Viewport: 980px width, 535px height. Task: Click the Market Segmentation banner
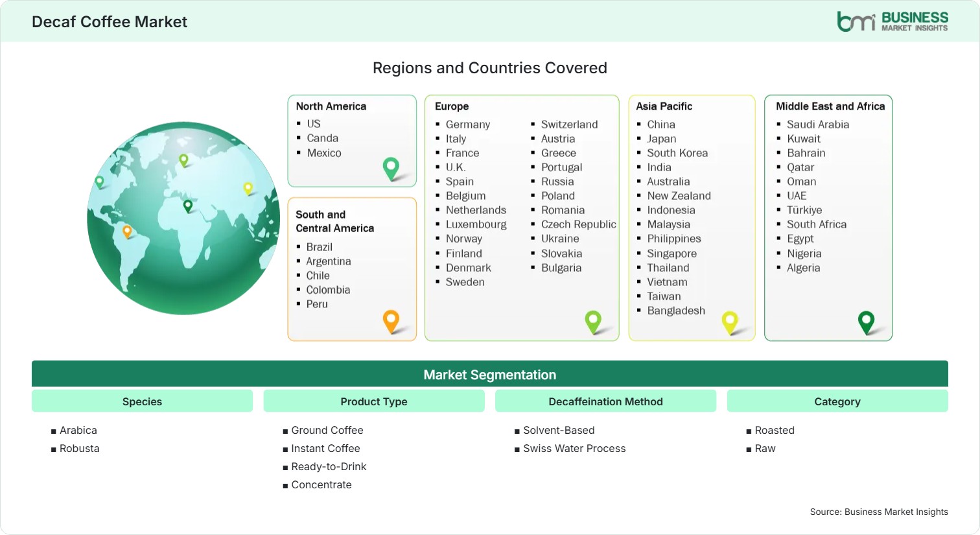(490, 374)
